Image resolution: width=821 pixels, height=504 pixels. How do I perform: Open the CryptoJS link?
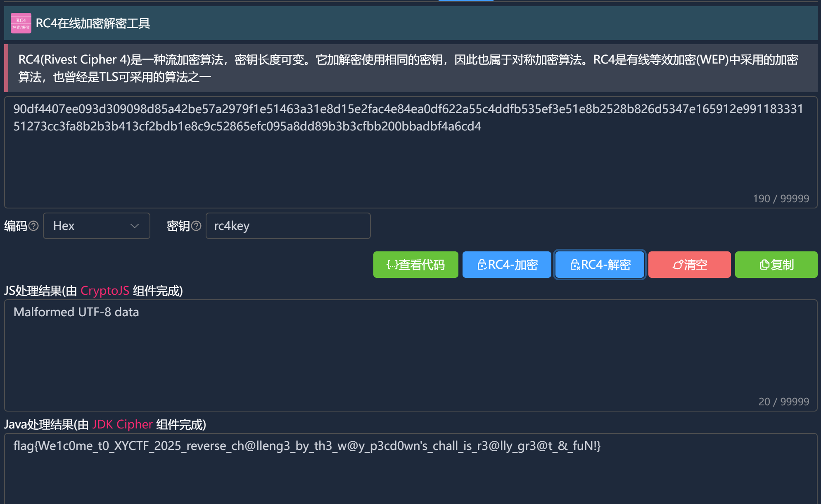click(105, 291)
